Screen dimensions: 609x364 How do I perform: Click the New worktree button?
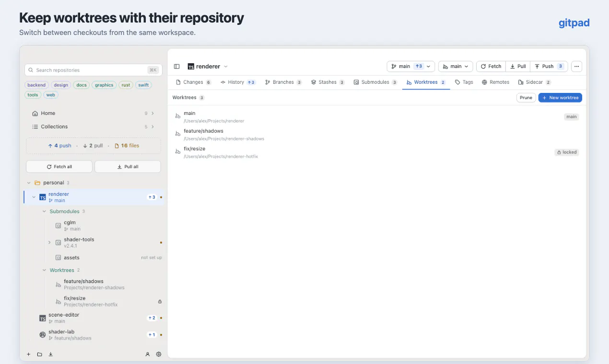[x=560, y=98]
